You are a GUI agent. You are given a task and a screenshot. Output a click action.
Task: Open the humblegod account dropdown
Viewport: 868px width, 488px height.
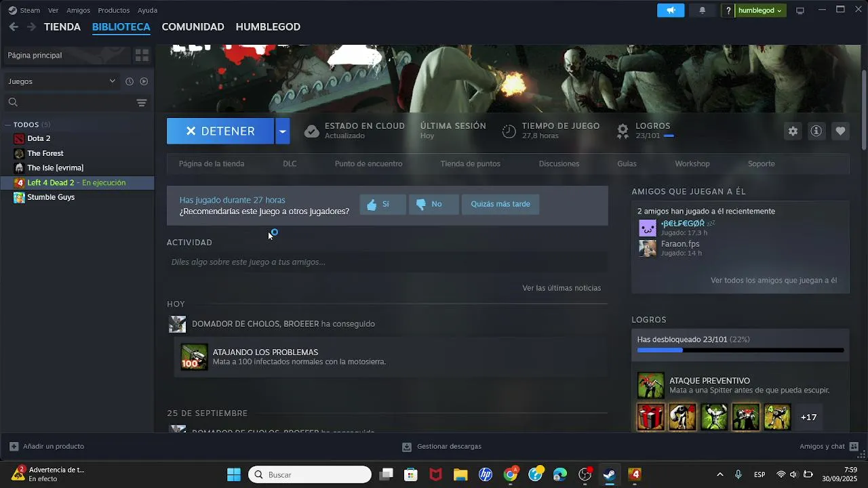(x=760, y=10)
